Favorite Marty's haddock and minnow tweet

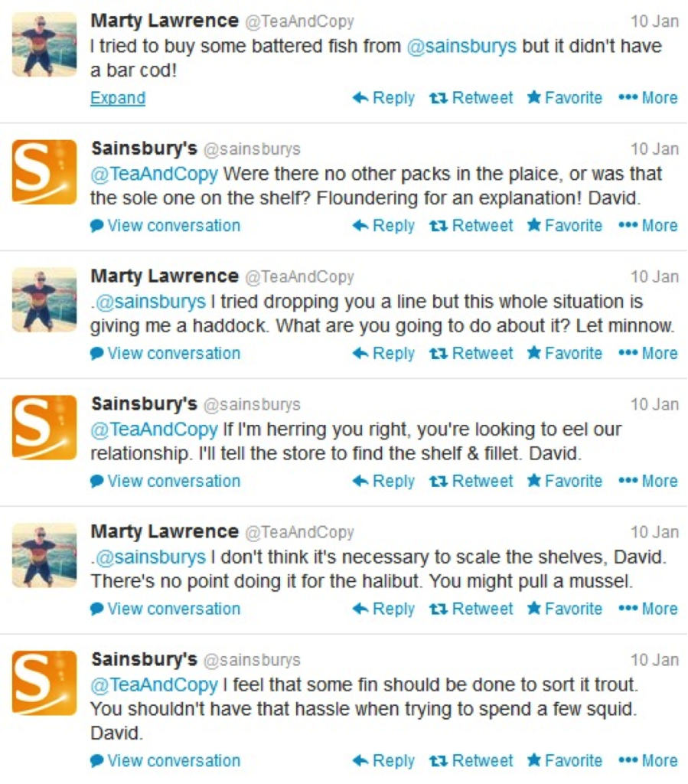[565, 354]
